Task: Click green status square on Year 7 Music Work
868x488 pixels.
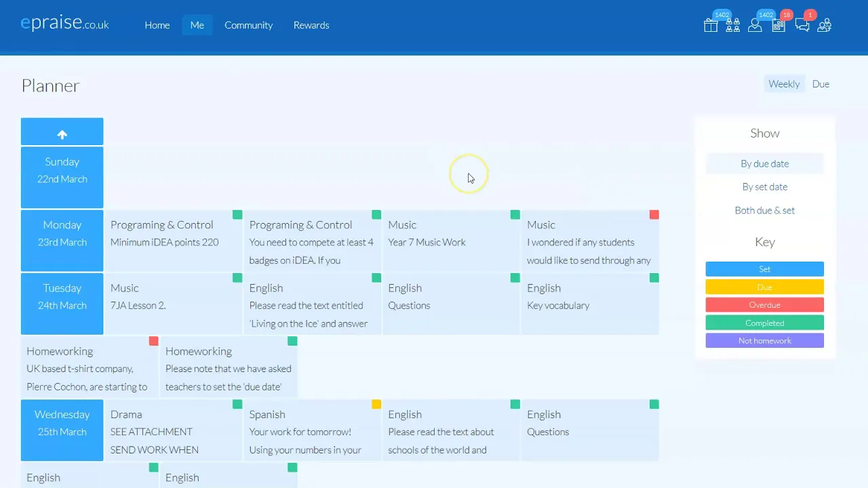Action: click(515, 215)
